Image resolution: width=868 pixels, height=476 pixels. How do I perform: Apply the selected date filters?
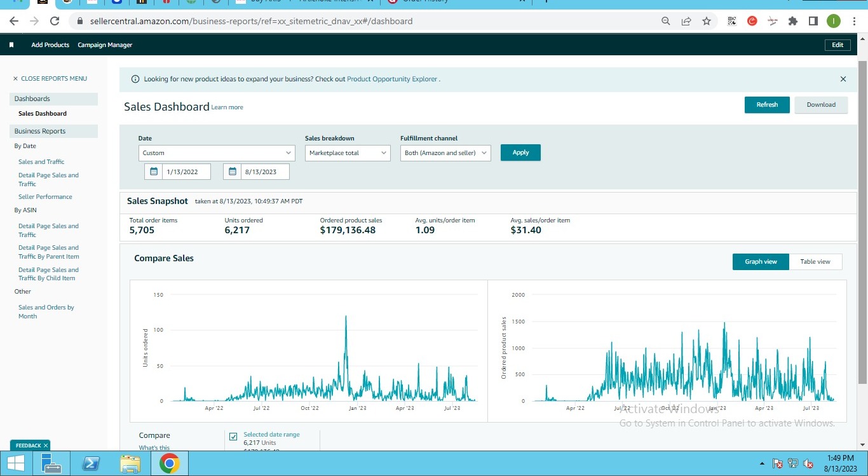point(520,153)
